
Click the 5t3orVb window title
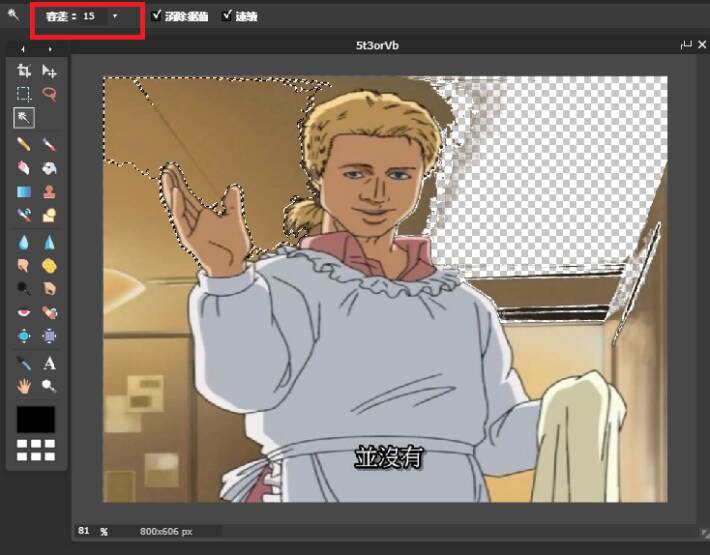[377, 45]
